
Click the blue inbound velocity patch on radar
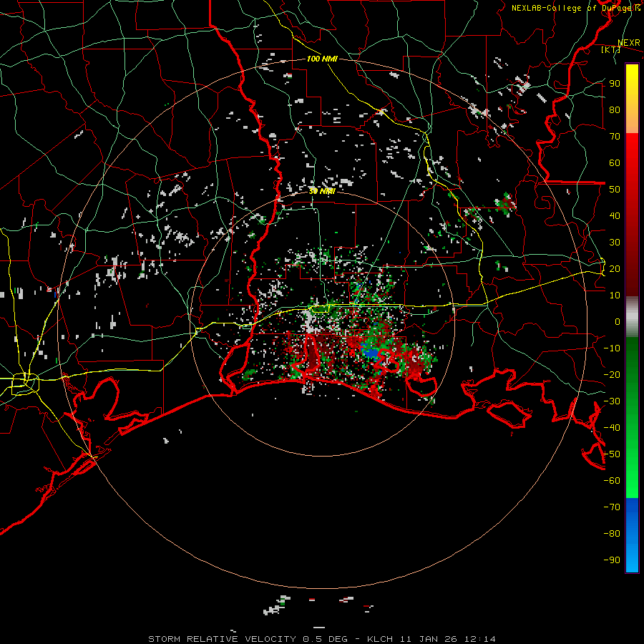(371, 352)
